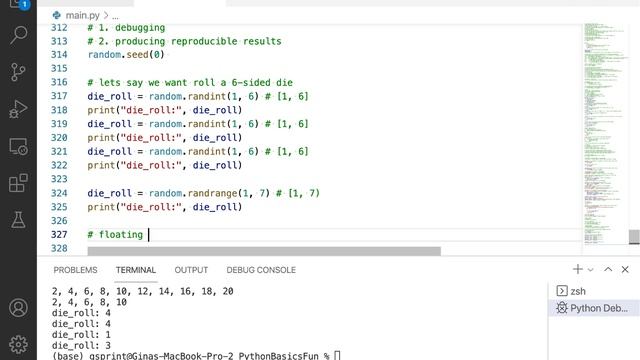Open the Extensions view
The image size is (640, 360).
(18, 183)
